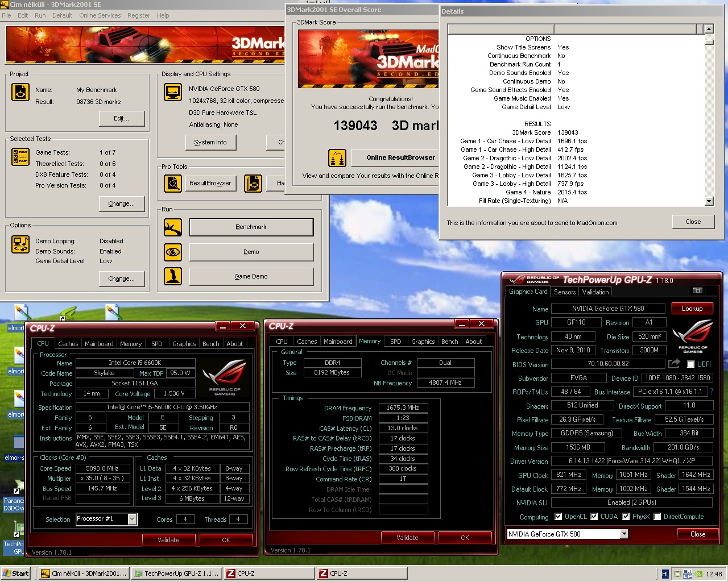Click the DirectX overrider X icon in tray
The height and width of the screenshot is (582, 728).
pyautogui.click(x=677, y=574)
